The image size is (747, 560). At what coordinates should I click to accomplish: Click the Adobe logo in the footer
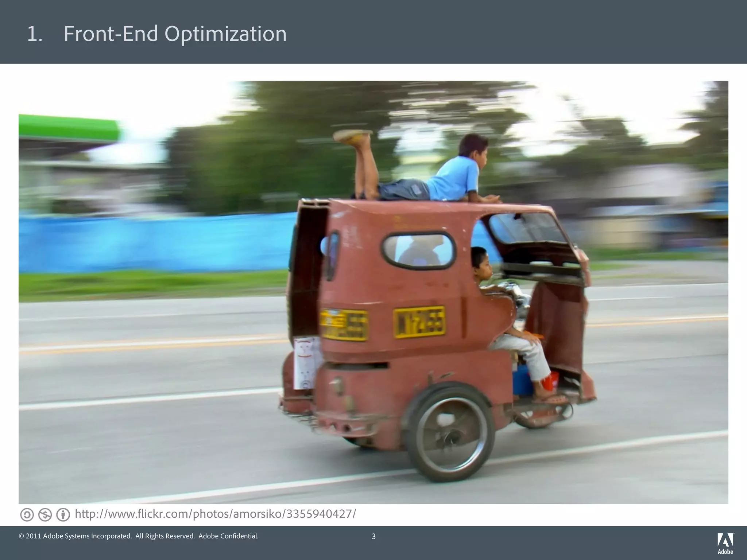[x=725, y=543]
